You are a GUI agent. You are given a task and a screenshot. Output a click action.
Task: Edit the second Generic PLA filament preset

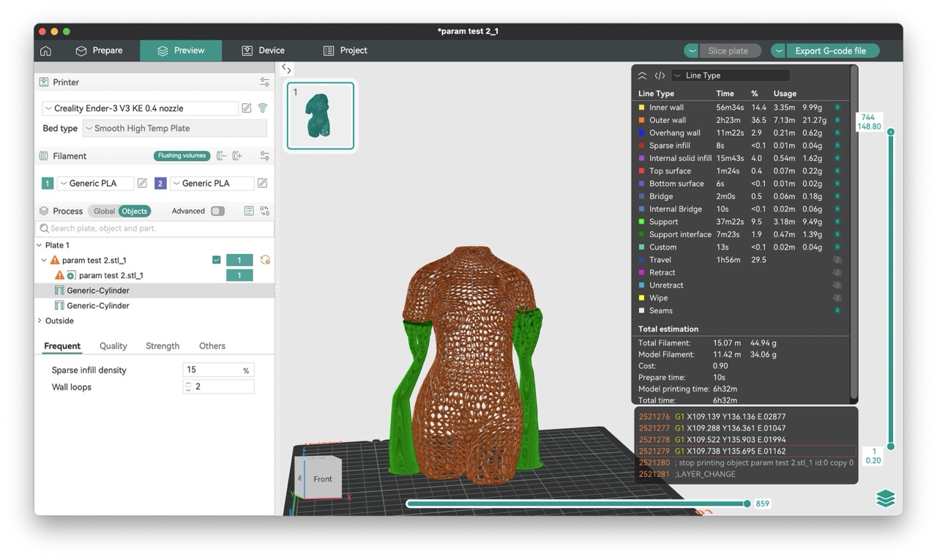point(262,183)
